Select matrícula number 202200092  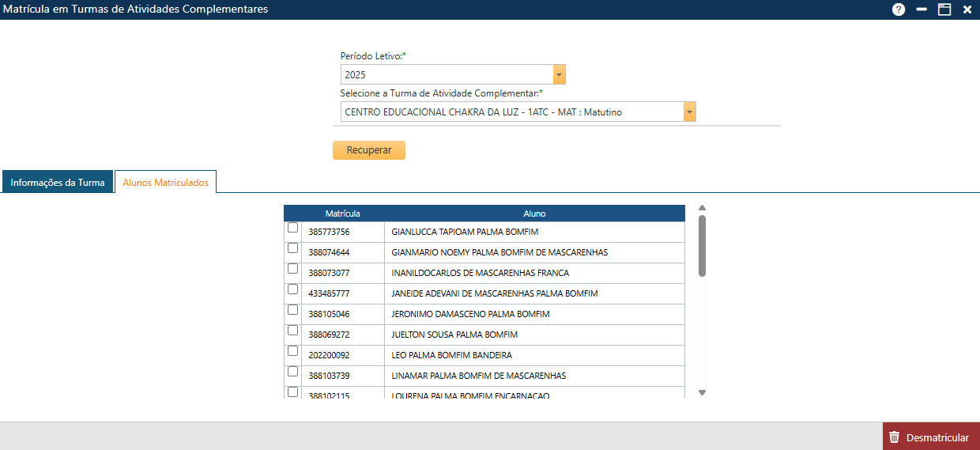329,355
